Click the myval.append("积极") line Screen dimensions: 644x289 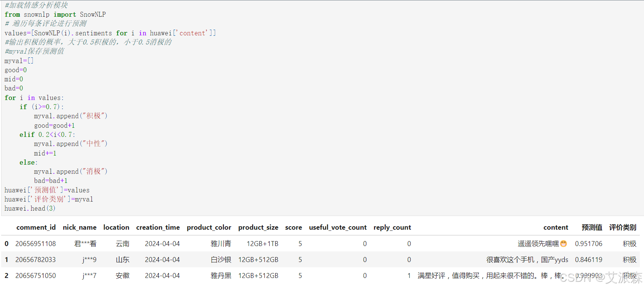tap(71, 116)
